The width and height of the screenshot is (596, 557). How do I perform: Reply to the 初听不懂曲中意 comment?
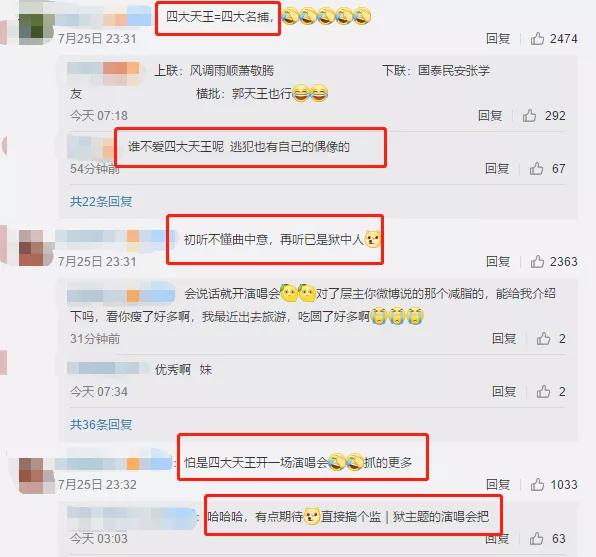point(498,262)
